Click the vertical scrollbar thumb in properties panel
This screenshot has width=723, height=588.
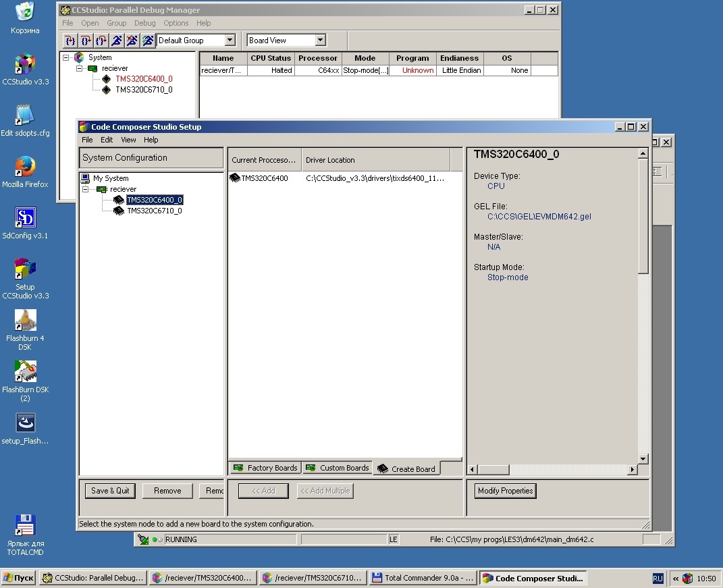point(643,216)
